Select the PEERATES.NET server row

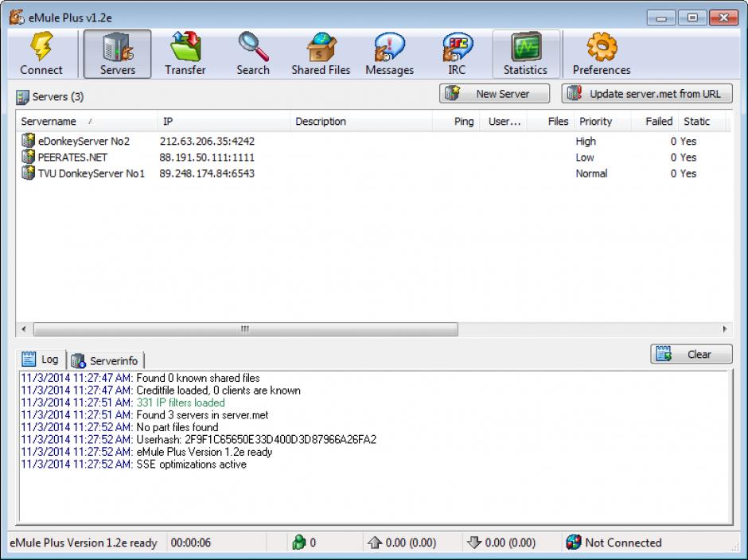373,157
